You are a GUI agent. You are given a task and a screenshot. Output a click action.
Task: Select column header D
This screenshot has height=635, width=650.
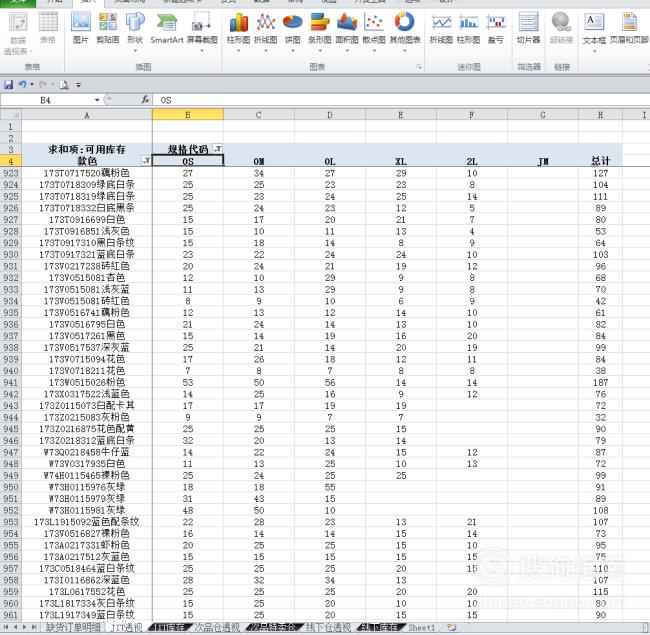click(330, 115)
